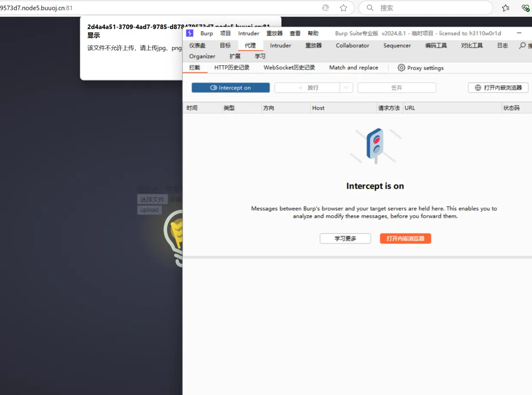Open the favorites list icon

506,8
